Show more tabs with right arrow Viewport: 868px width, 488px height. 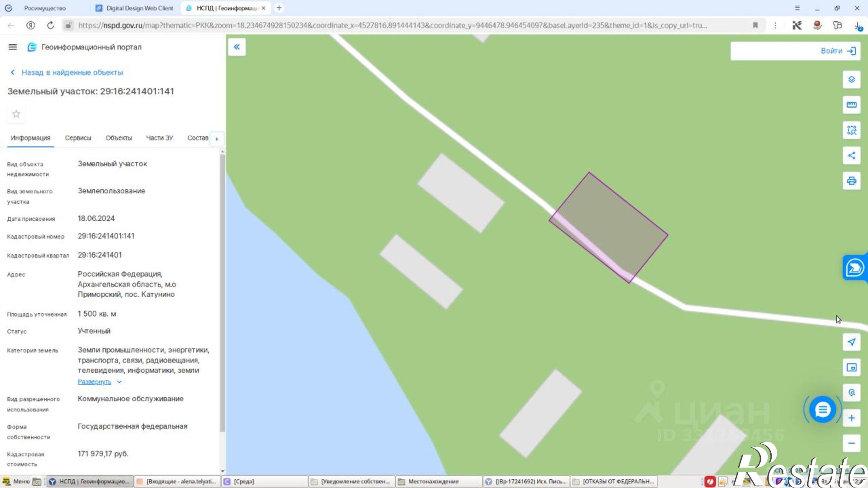point(217,139)
